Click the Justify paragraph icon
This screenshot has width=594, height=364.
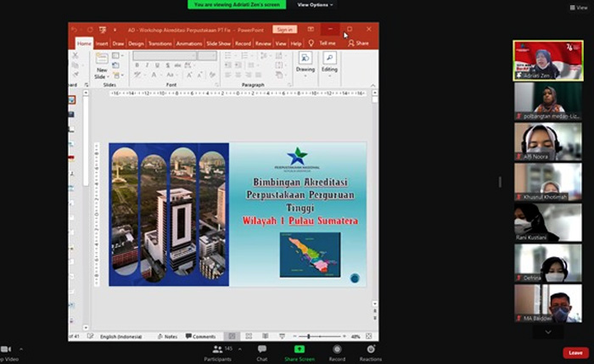[x=258, y=75]
